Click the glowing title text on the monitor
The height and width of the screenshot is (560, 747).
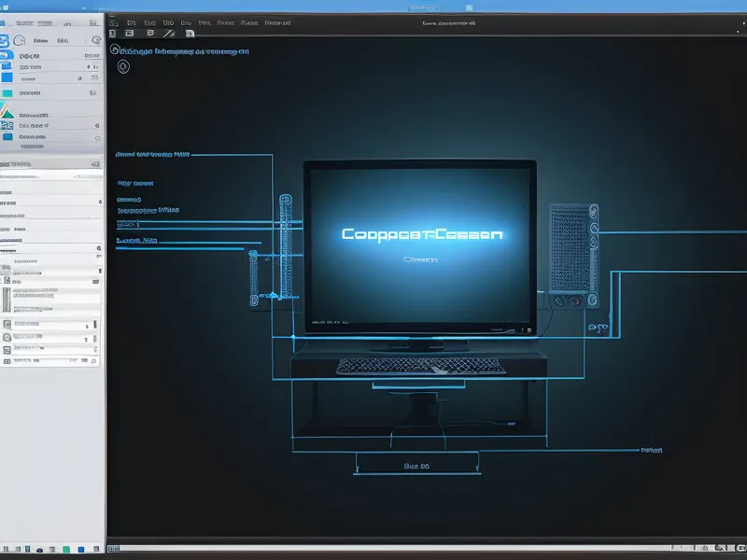tap(422, 234)
